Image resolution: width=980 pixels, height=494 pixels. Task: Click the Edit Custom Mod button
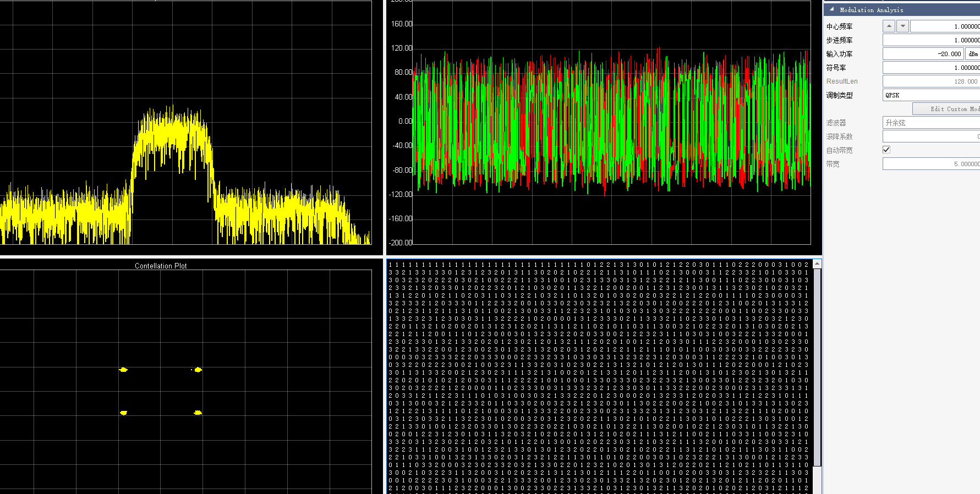(946, 109)
